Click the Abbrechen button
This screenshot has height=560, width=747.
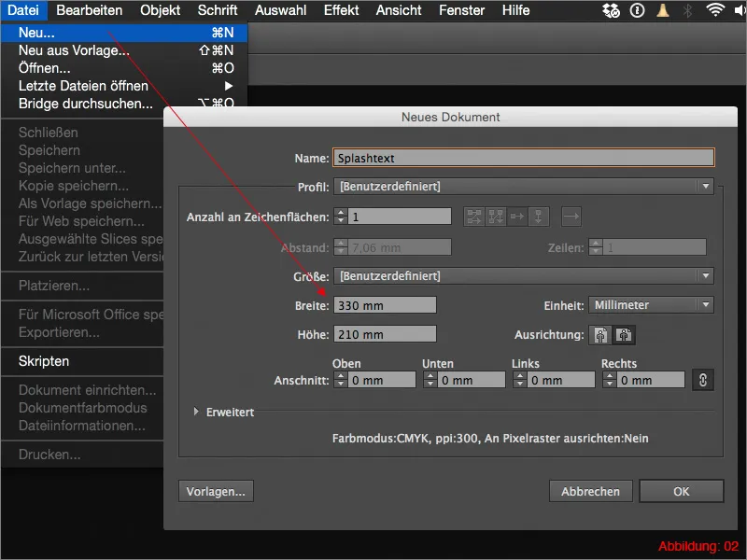(x=590, y=491)
